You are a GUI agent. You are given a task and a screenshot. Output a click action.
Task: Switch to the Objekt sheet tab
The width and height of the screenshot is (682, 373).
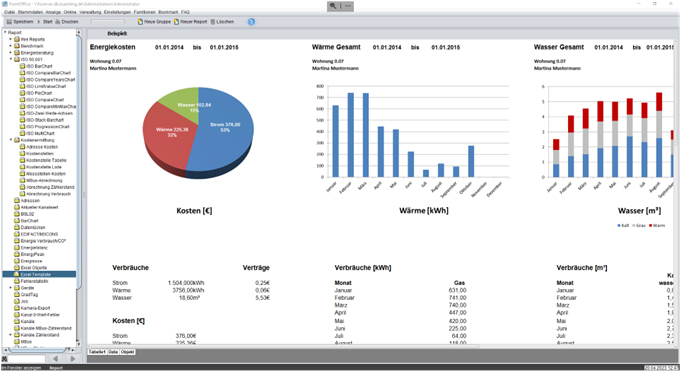(x=127, y=352)
